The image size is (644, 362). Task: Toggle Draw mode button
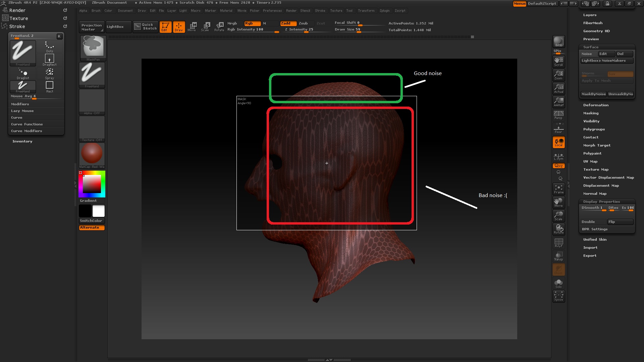(179, 27)
